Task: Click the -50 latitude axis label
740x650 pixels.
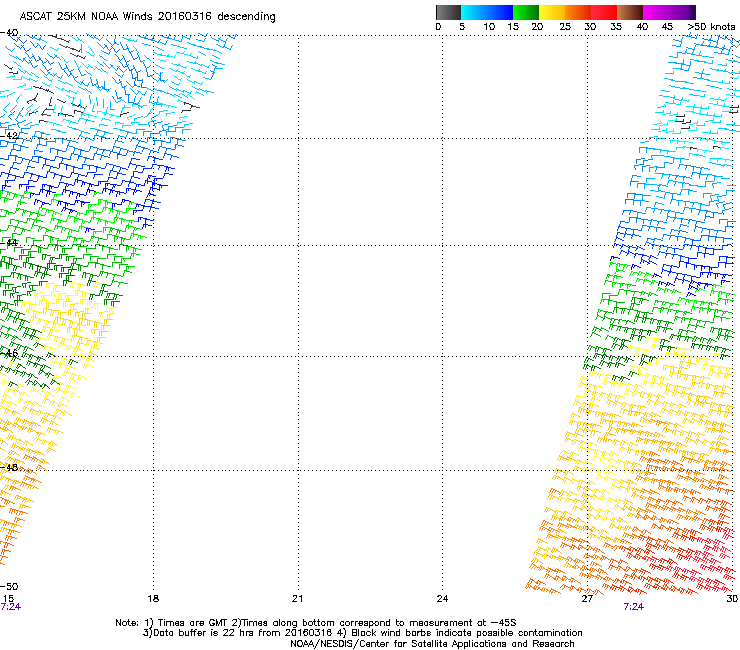Action: click(x=9, y=587)
